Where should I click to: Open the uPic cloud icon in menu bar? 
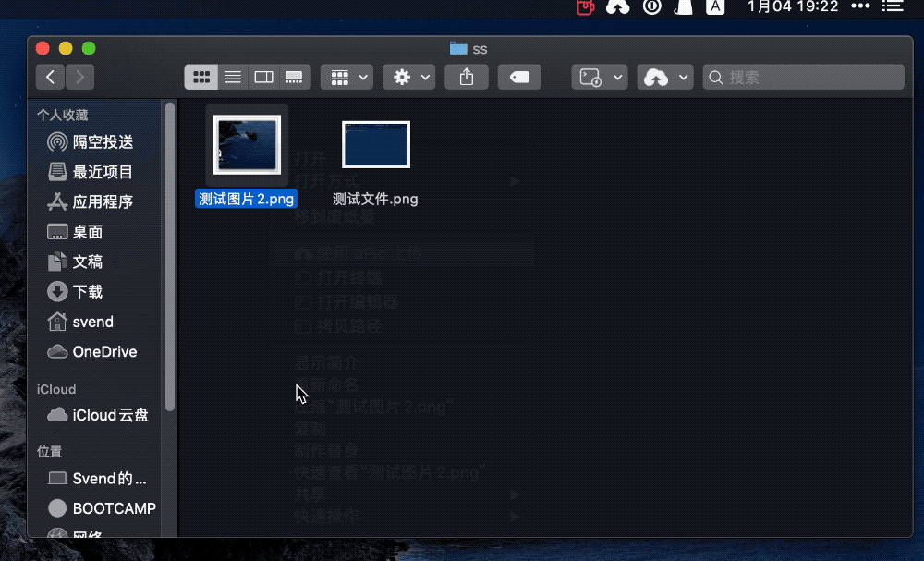(618, 7)
